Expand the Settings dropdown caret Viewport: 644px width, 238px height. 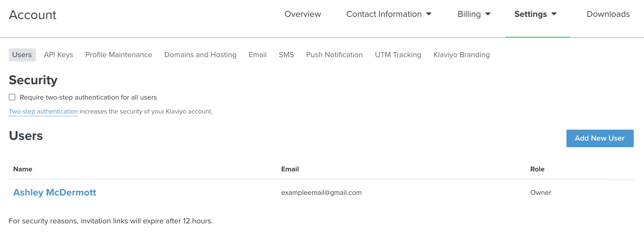point(554,14)
